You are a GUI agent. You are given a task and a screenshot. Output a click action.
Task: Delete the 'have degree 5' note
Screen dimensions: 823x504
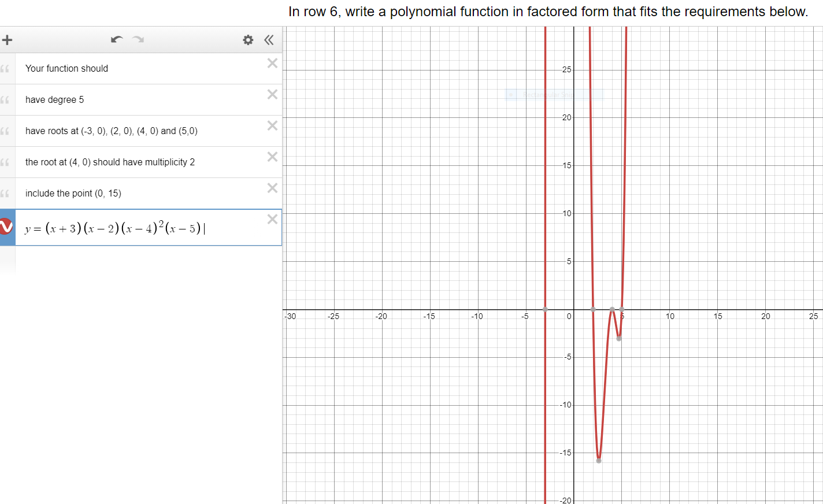click(272, 94)
